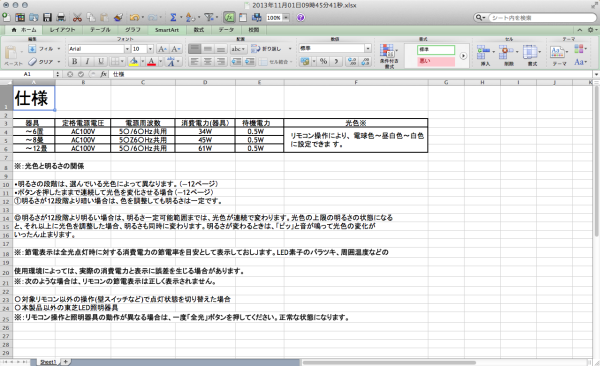Switch to the SmartArt ribbon tab
600x366 pixels.
166,30
